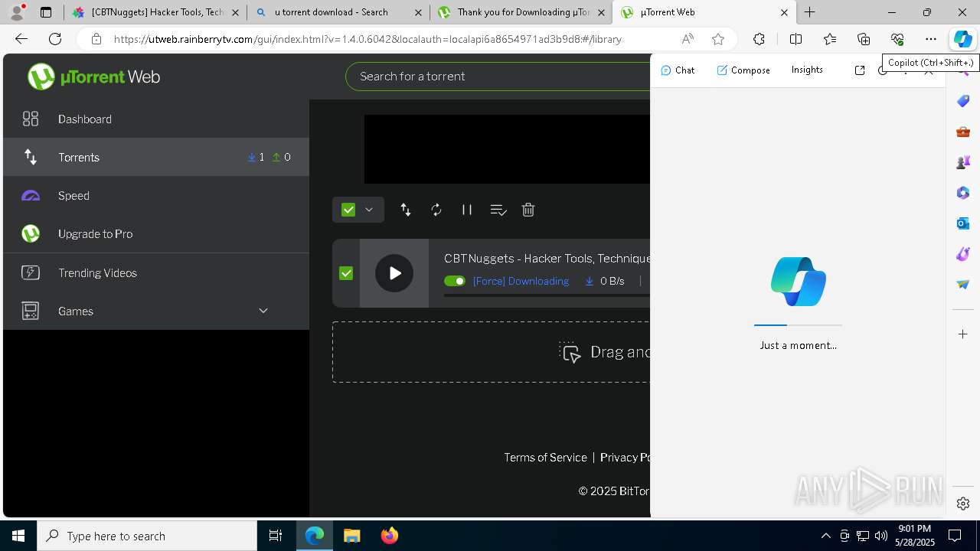Click the drag and drop torrent area

pyautogui.click(x=491, y=352)
